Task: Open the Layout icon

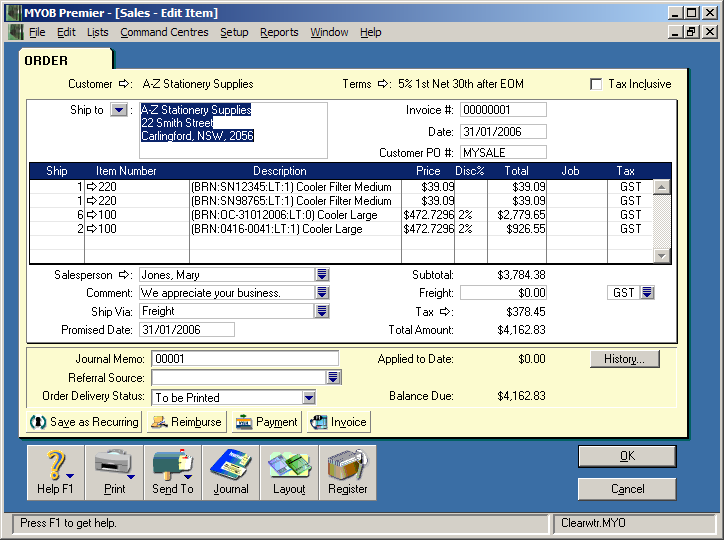Action: coord(289,472)
